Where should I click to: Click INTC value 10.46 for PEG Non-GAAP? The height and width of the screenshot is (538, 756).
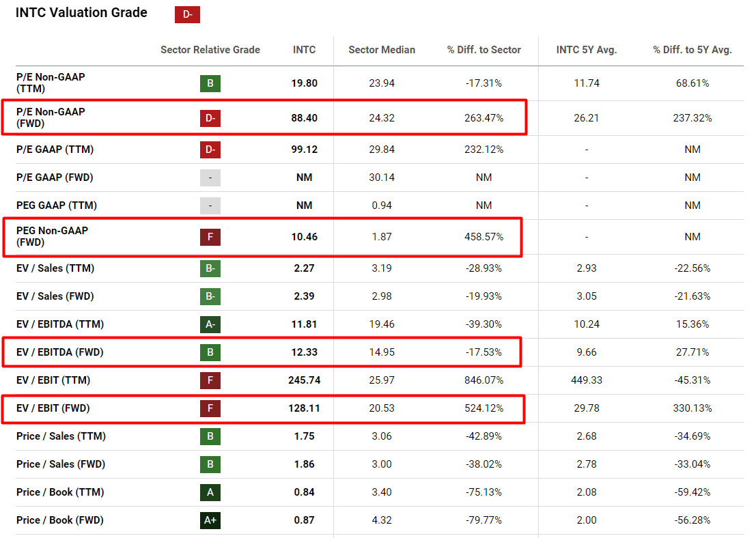(304, 237)
